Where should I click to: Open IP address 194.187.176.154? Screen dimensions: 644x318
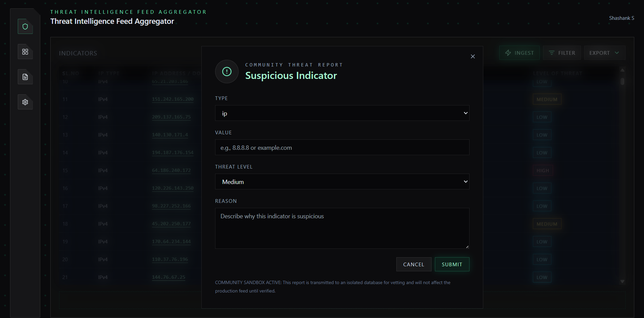[x=173, y=153]
